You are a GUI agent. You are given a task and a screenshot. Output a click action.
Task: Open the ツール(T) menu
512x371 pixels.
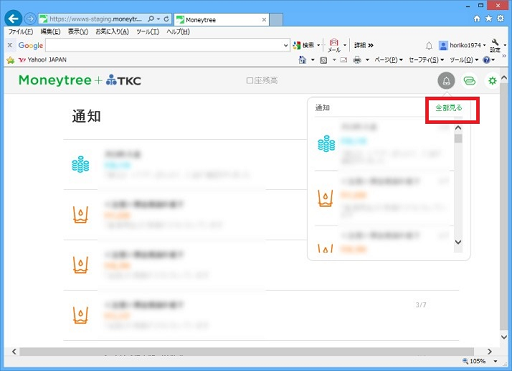(x=148, y=32)
